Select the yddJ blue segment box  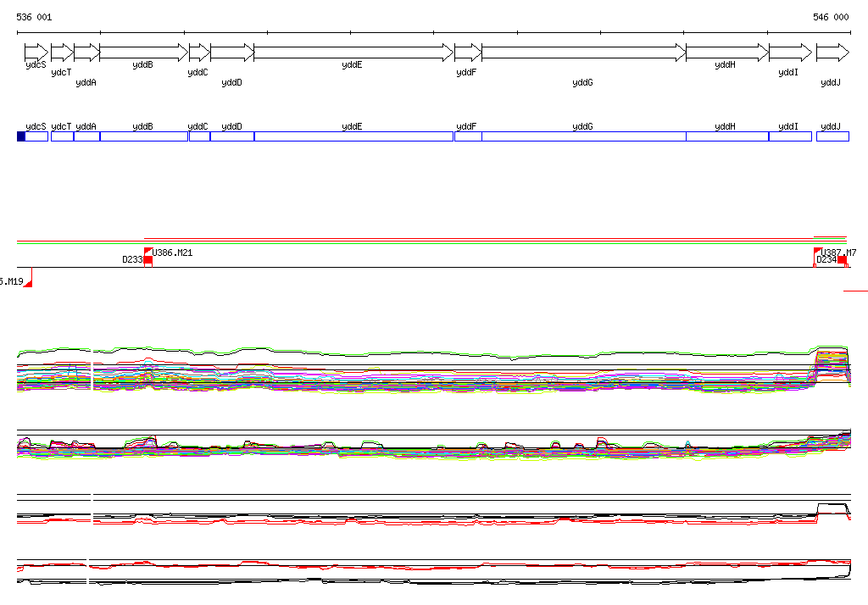tap(833, 136)
